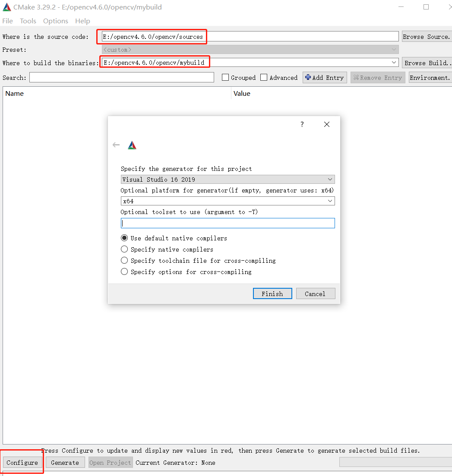Click the Name column header
Viewport: 452px width, 476px height.
point(15,94)
